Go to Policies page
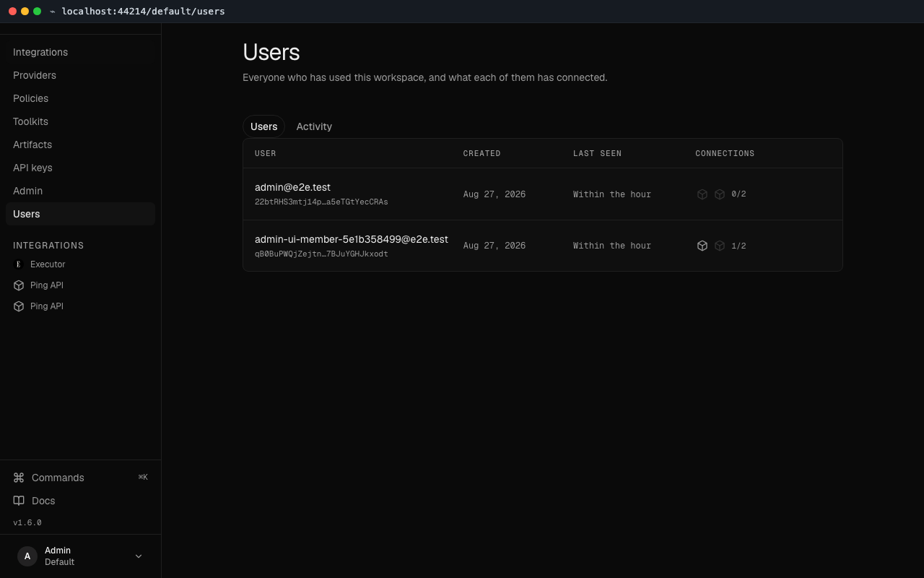This screenshot has width=924, height=578. pos(80,98)
